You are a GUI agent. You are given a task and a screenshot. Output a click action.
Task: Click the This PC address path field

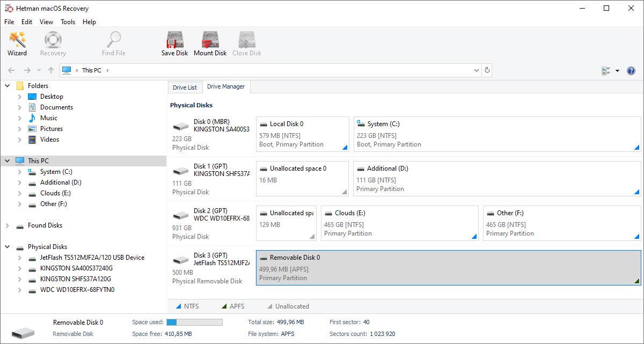point(270,70)
